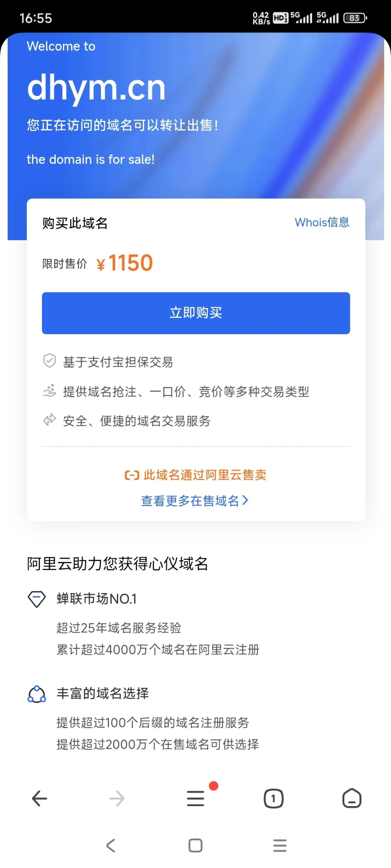Viewport: 391px width, 868px height.
Task: Tap the browser back arrow
Action: coord(39,798)
